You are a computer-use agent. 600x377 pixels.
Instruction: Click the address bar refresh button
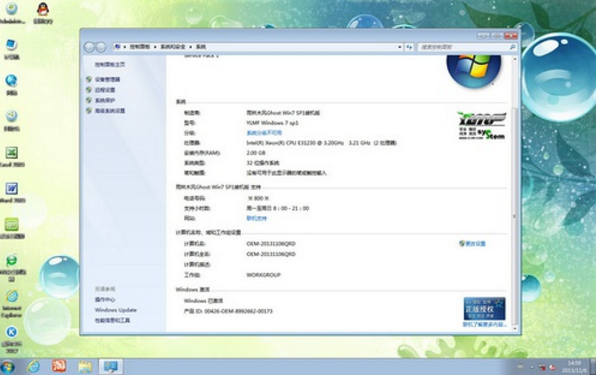(409, 47)
